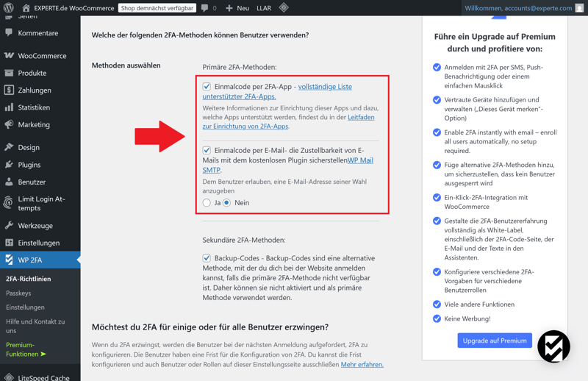Click the Produkte sidebar icon
This screenshot has height=381, width=588.
point(9,73)
